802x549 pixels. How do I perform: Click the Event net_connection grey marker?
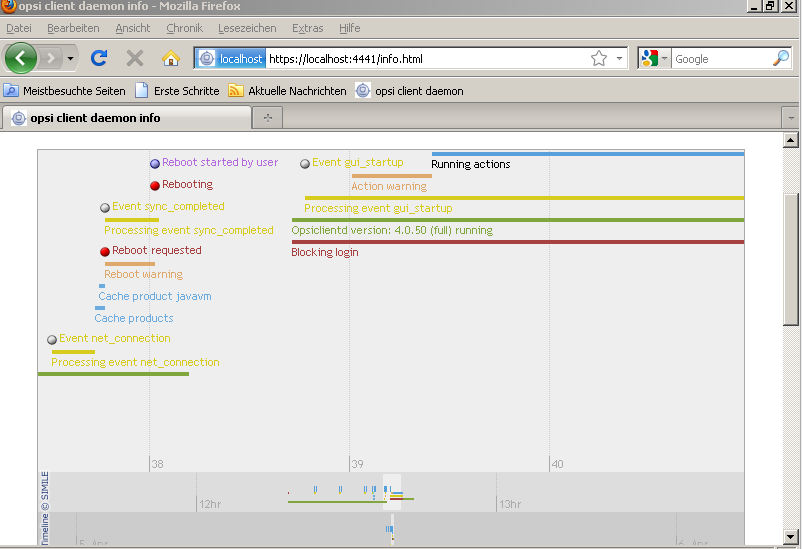coord(52,340)
